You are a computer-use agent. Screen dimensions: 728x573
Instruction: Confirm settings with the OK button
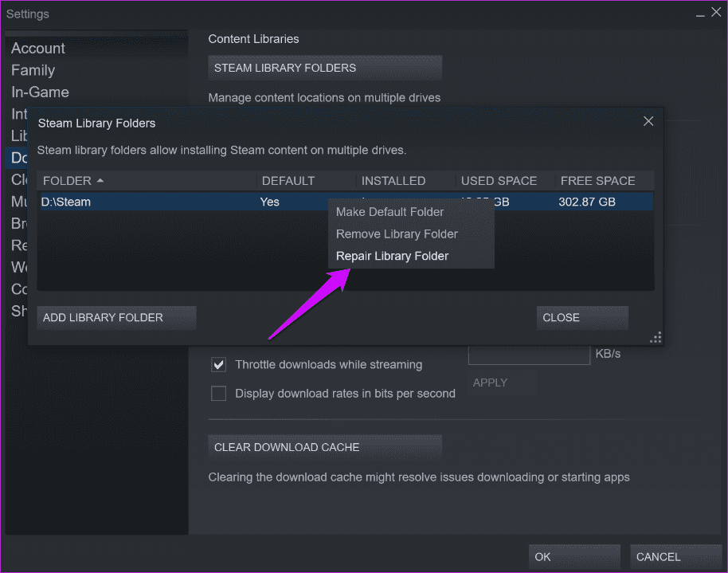click(x=573, y=556)
